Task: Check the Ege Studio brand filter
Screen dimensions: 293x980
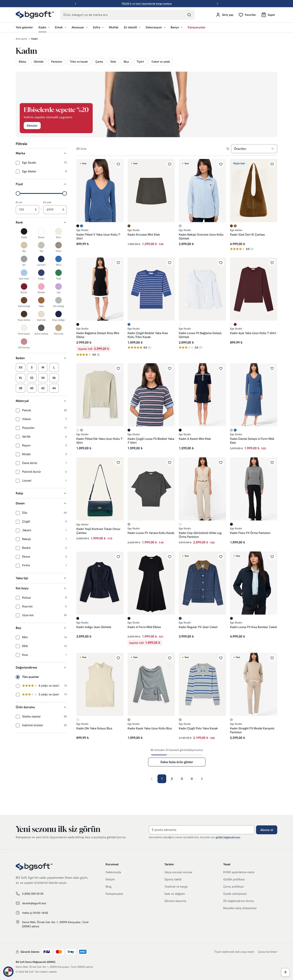Action: [x=18, y=163]
